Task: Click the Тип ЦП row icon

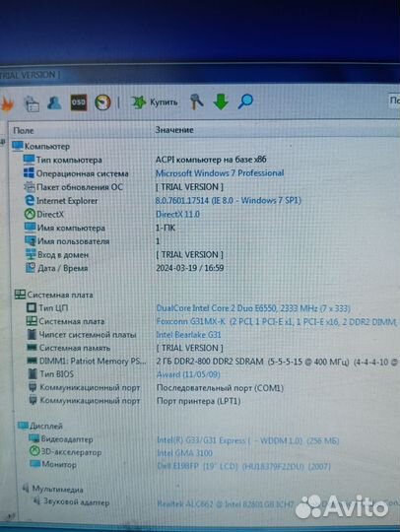Action: point(32,307)
